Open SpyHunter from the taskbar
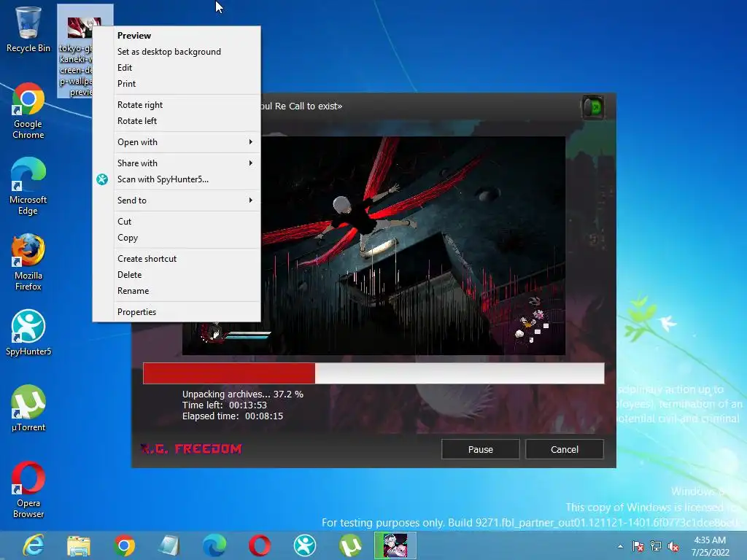The image size is (747, 560). [x=305, y=545]
